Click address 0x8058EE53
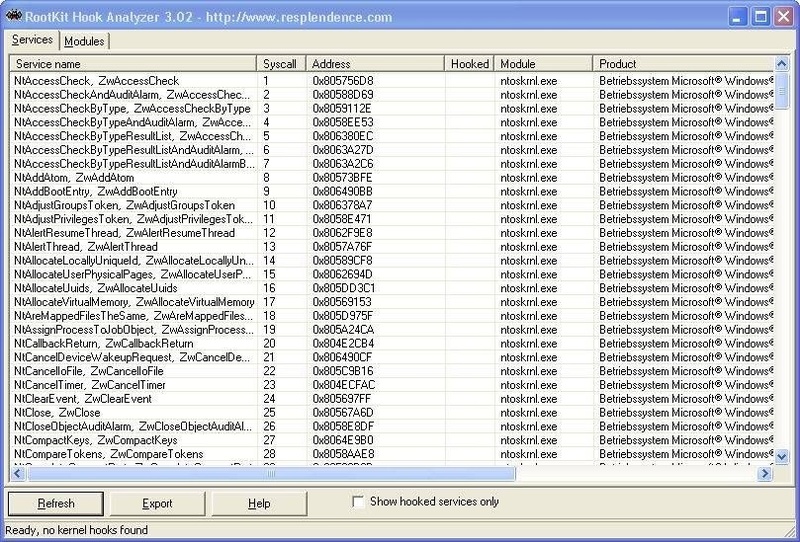The height and width of the screenshot is (542, 800). (x=343, y=122)
